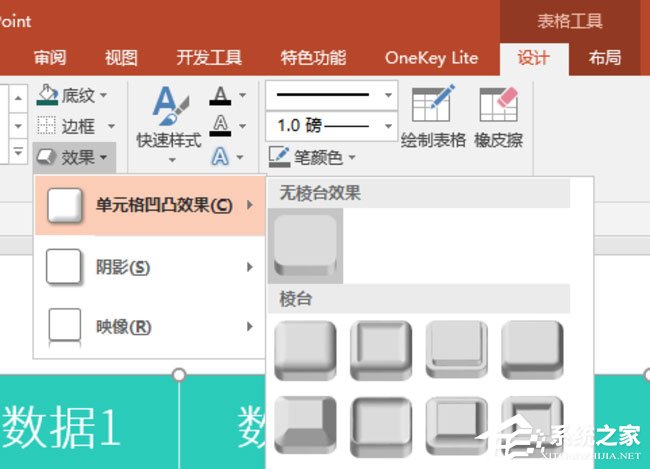
Task: Click the Borders (边框) icon
Action: [47, 126]
